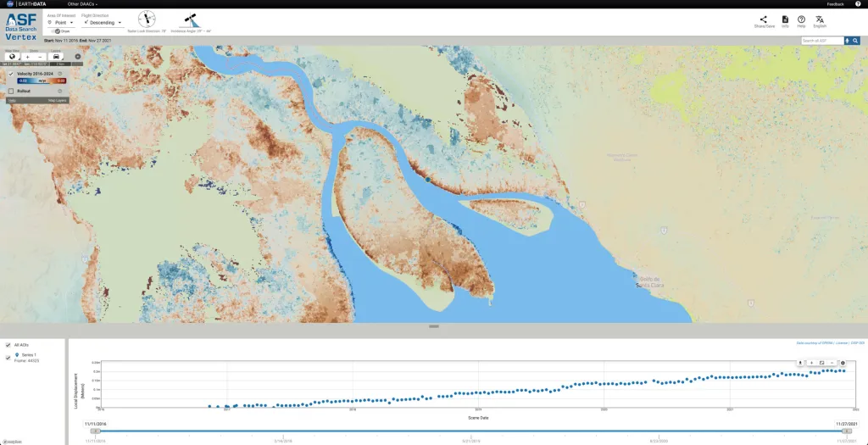Open the OPERA data courtesy link

815,343
